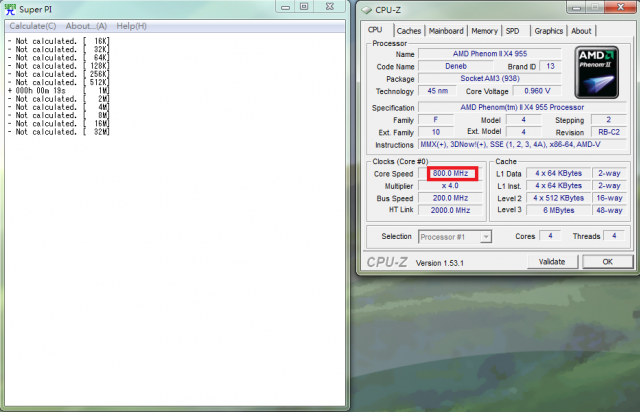
Task: Click the Package value Socket AM3 (938)
Action: tap(490, 78)
